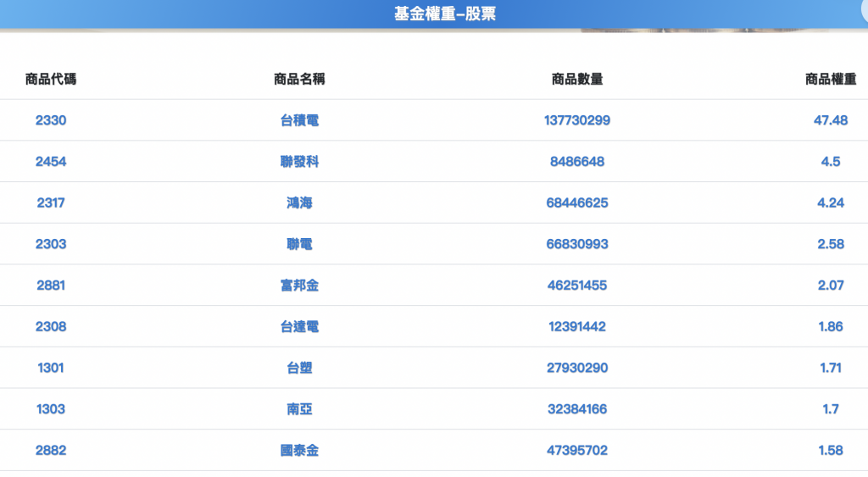
Task: Click weight value 2.58
Action: 831,244
